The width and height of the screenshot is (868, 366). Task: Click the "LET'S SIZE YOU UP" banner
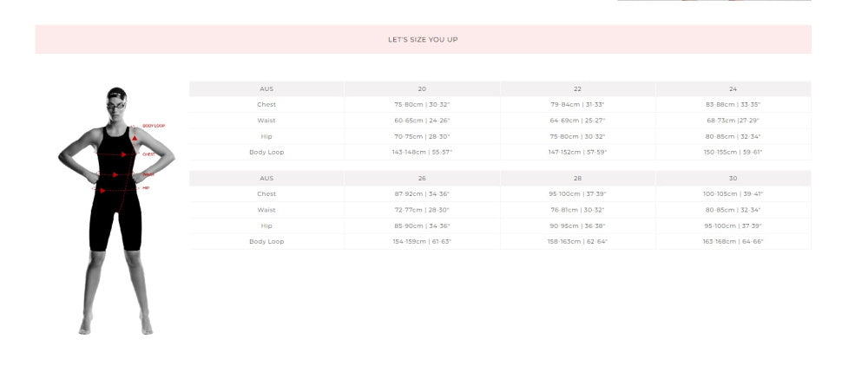(x=423, y=39)
